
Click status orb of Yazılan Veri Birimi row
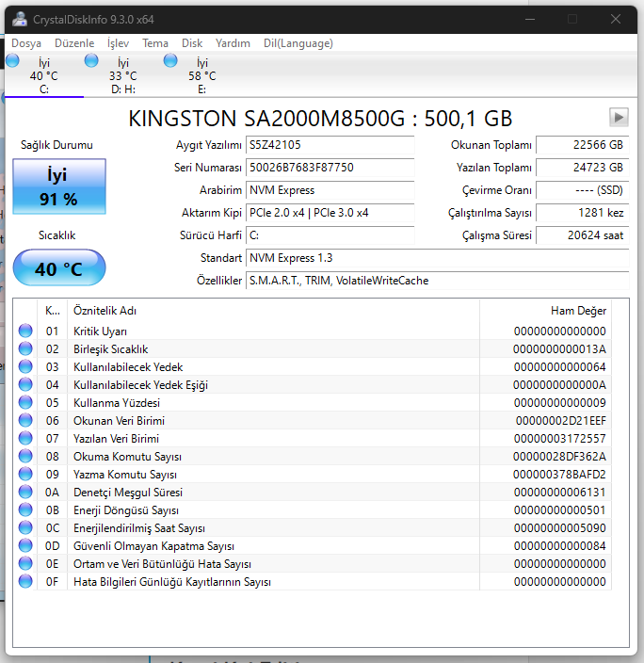pyautogui.click(x=25, y=438)
